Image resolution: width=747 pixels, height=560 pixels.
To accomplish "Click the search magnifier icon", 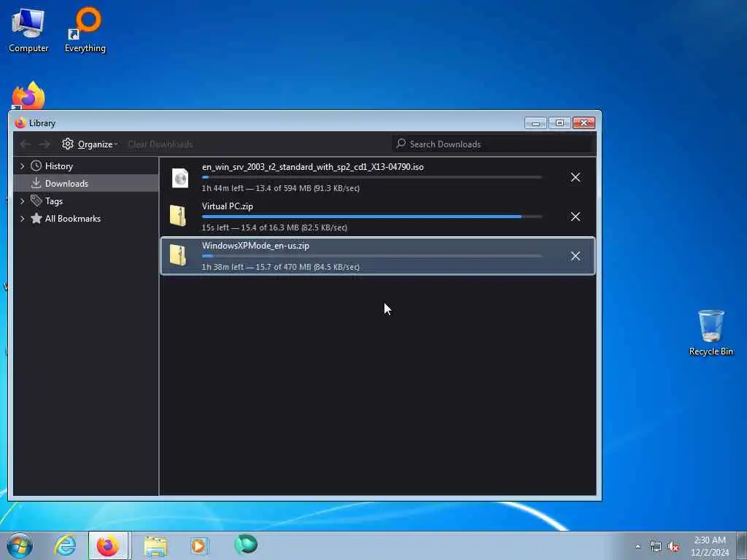I will [400, 144].
